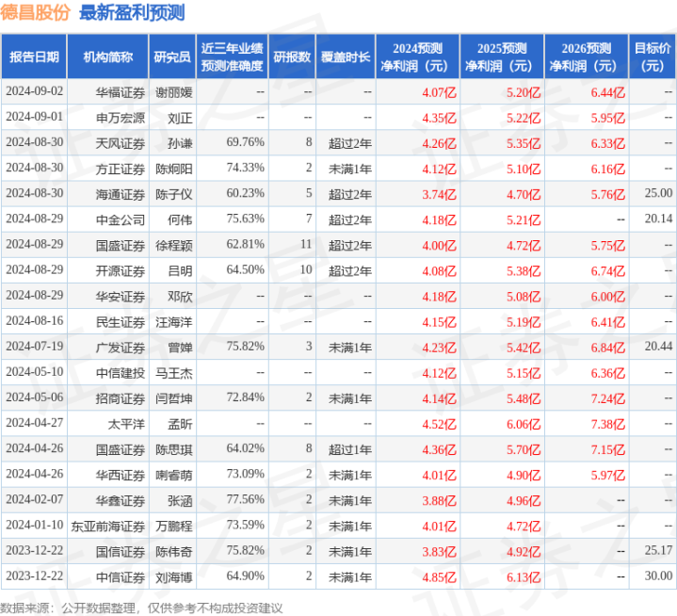Click the 目标价 column header

tap(653, 57)
